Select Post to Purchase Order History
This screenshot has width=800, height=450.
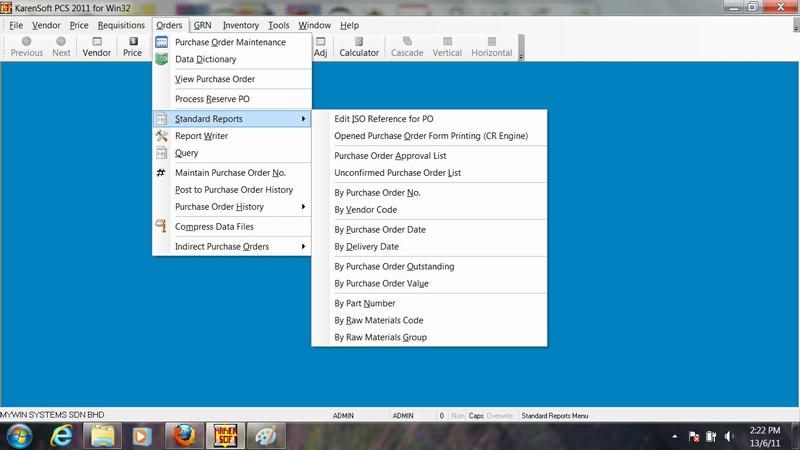[x=232, y=190]
